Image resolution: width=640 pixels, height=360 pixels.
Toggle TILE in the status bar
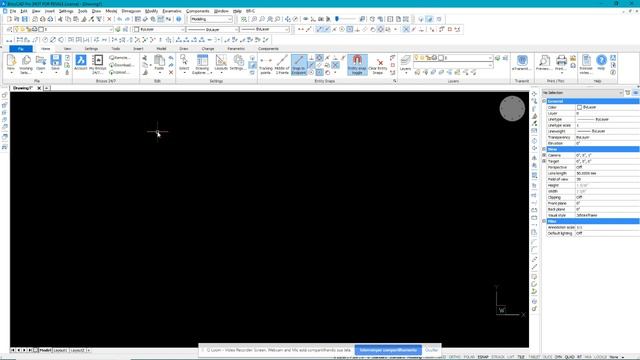(521, 357)
